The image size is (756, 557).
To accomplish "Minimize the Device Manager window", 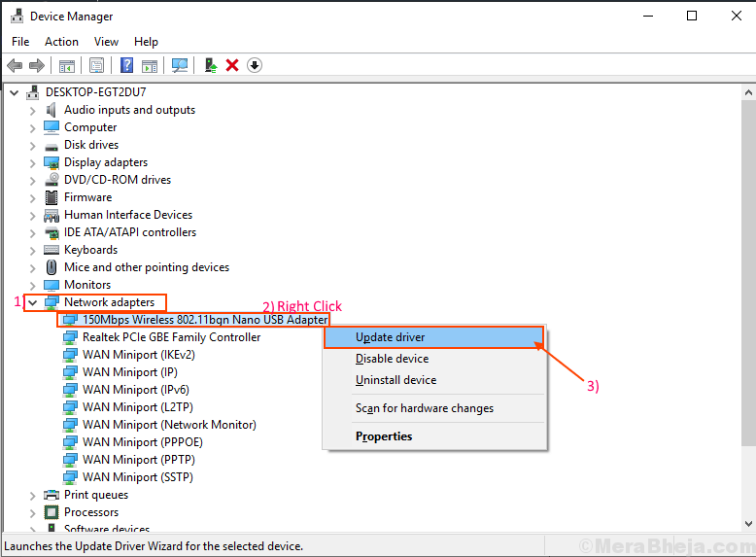I will tap(648, 16).
